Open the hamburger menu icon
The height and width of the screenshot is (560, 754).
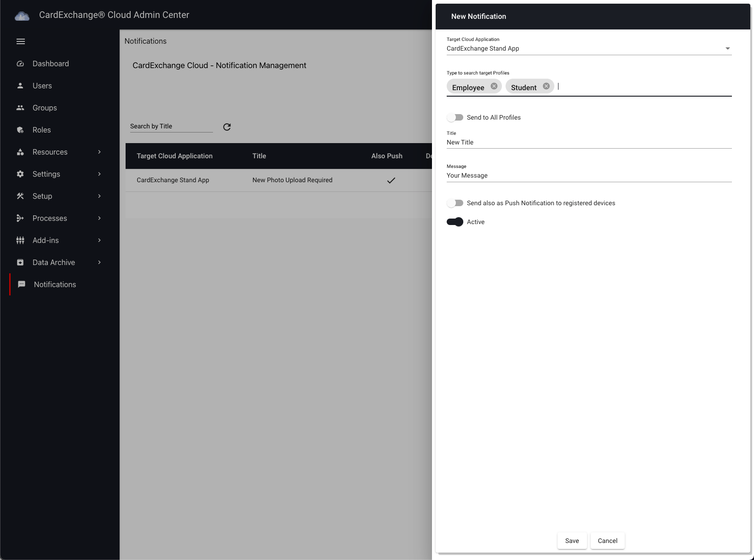tap(21, 41)
